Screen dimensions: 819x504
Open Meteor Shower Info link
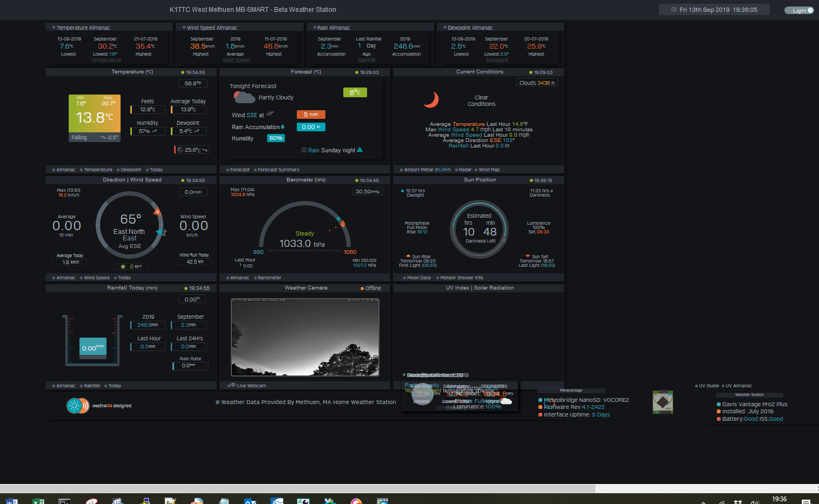(461, 278)
